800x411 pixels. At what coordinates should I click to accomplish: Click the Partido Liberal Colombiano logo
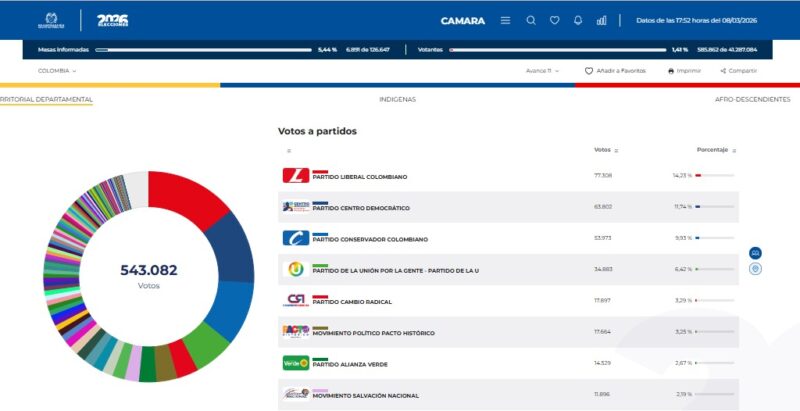click(x=296, y=176)
